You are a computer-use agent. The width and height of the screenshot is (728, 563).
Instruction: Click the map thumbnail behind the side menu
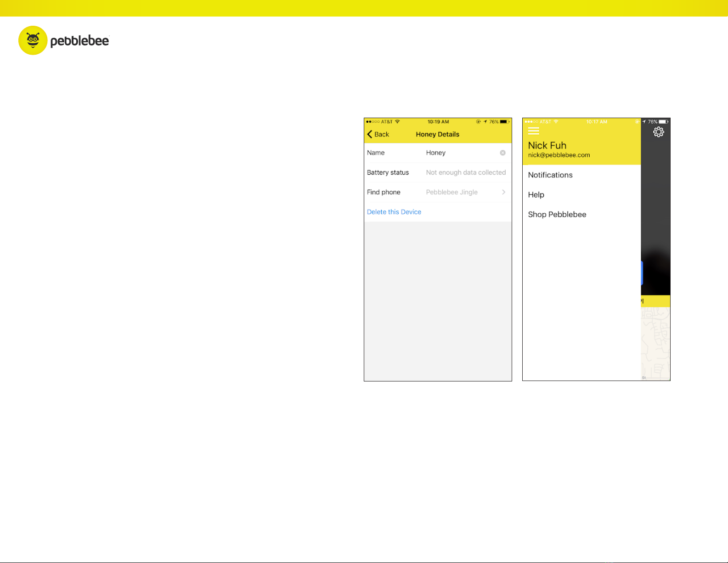pos(655,343)
